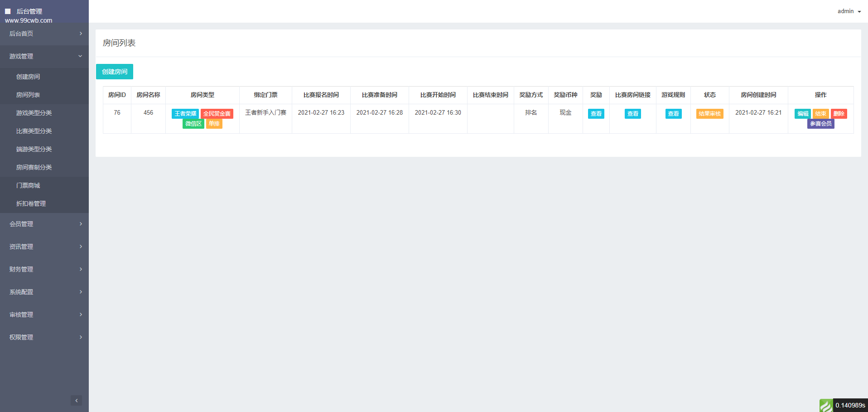868x412 pixels.
Task: Click 查看 in the 游戏规则 column
Action: 674,114
